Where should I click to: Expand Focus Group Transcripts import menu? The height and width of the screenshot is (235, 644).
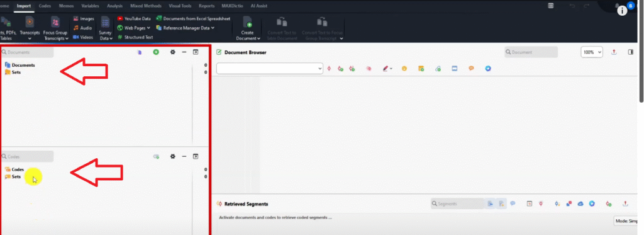tap(55, 29)
